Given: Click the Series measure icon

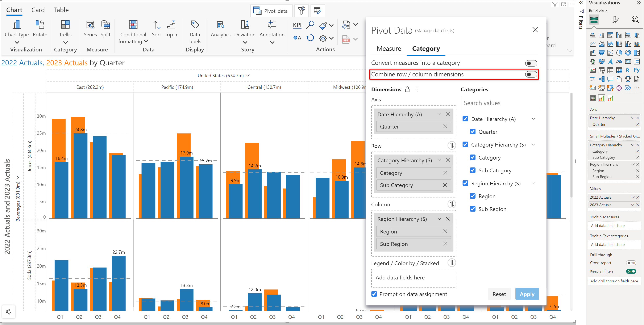Looking at the screenshot, I should pos(90,29).
